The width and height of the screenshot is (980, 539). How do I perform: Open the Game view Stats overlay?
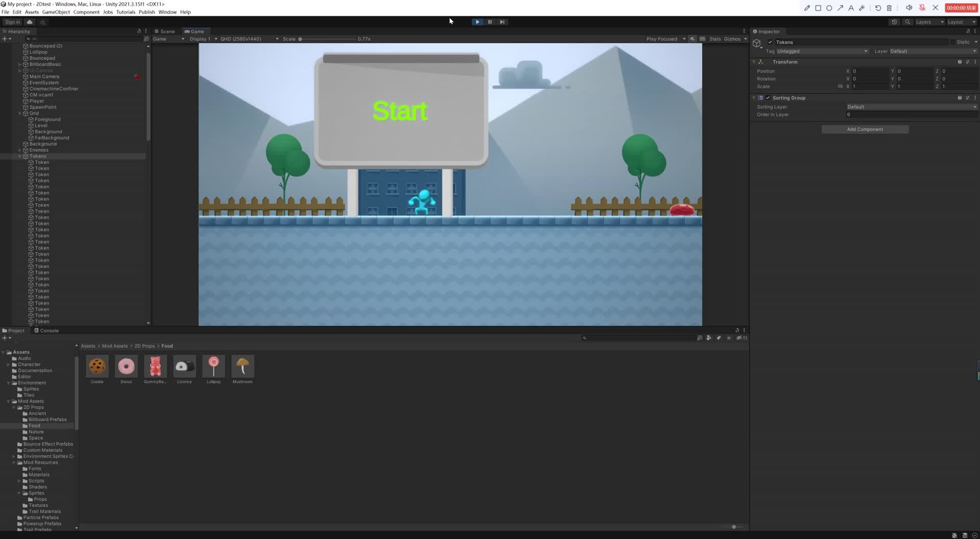[x=715, y=39]
